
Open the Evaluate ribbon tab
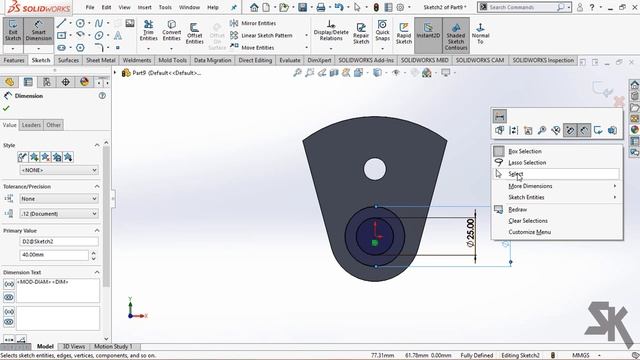click(x=289, y=60)
